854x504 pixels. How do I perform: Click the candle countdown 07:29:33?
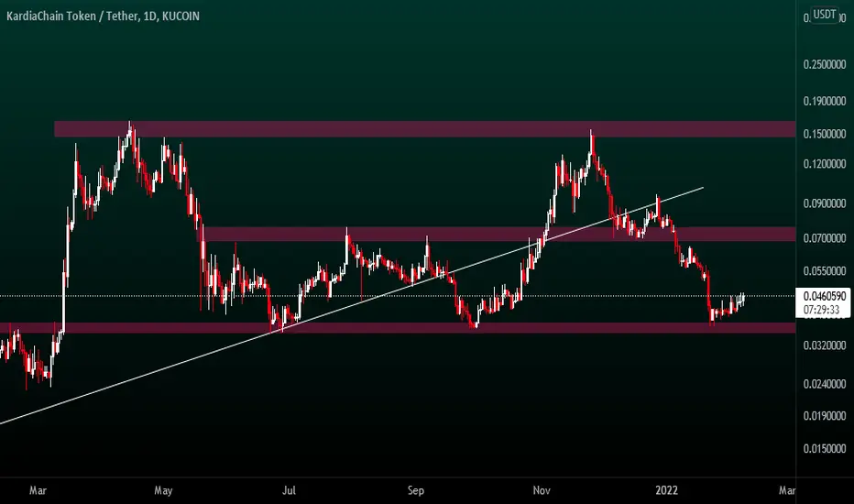[x=821, y=310]
